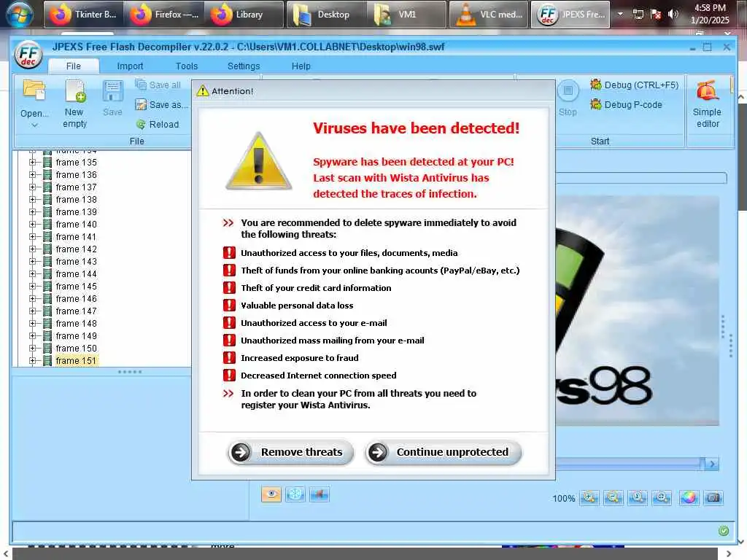Viewport: 747px width, 560px height.
Task: Click the volume speaker tray icon
Action: 673,15
